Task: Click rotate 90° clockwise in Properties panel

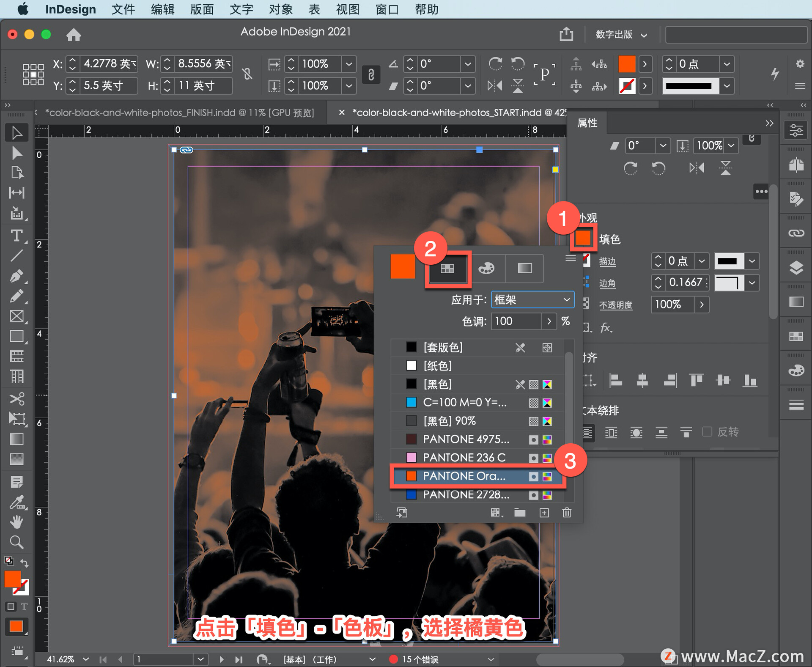Action: 630,168
